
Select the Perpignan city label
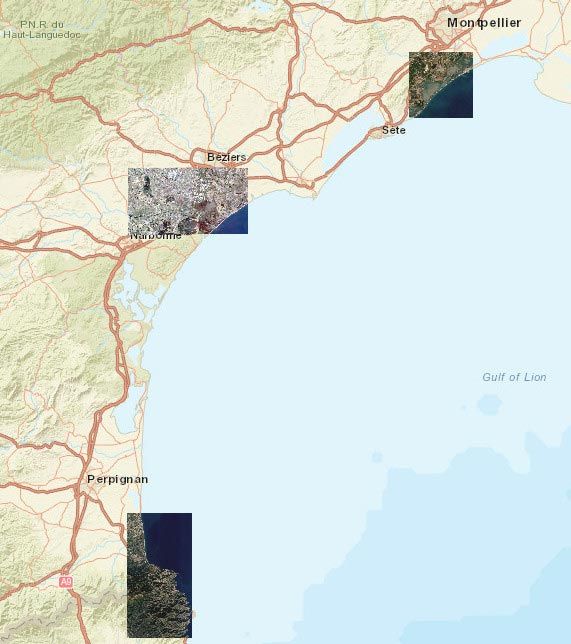(117, 479)
